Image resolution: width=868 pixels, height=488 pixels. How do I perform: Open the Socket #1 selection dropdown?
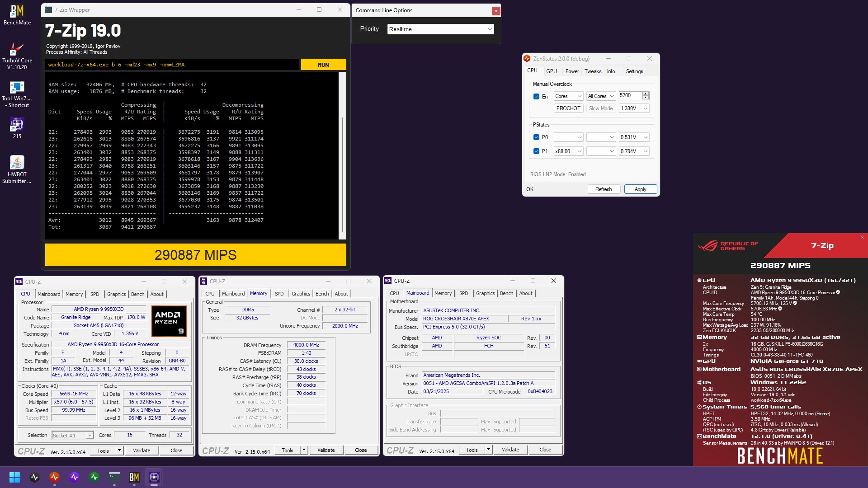pyautogui.click(x=72, y=436)
